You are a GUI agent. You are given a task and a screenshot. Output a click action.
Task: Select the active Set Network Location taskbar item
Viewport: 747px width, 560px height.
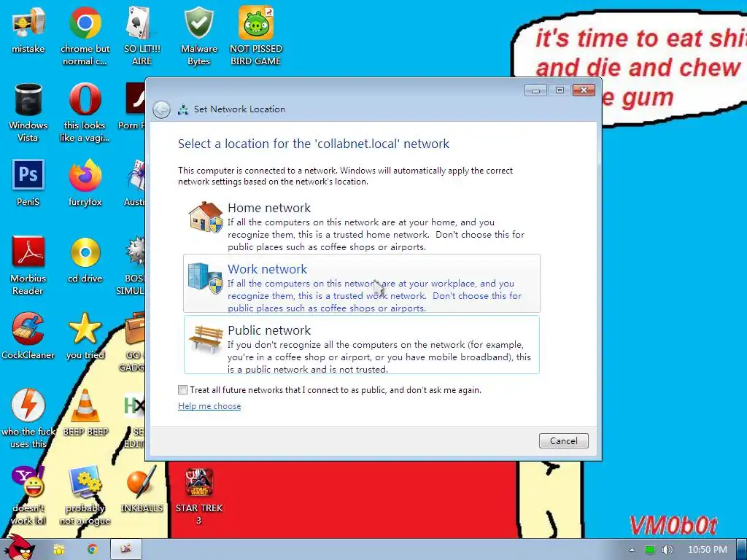[x=126, y=550]
